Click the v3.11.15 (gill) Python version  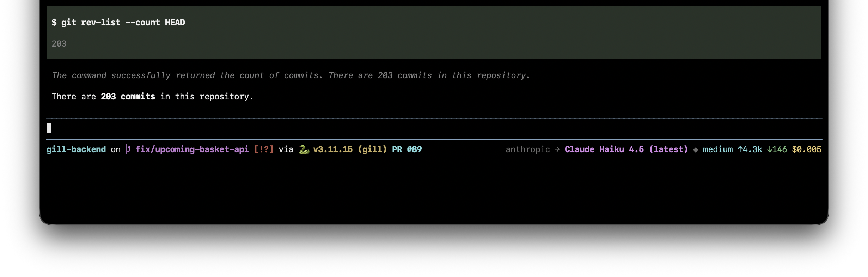pos(350,149)
